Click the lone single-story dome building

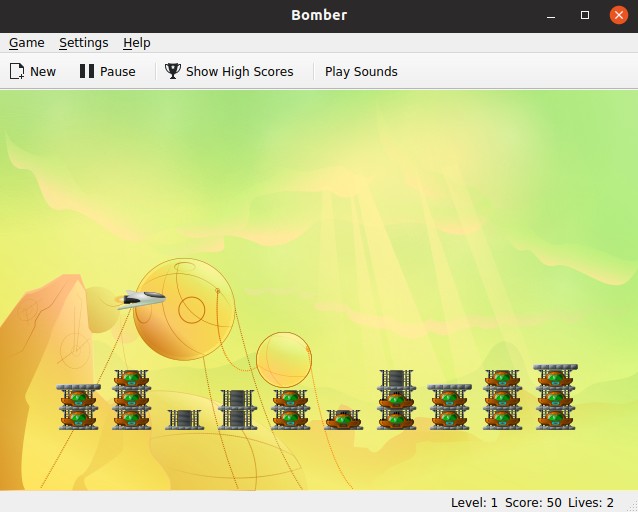pyautogui.click(x=343, y=420)
